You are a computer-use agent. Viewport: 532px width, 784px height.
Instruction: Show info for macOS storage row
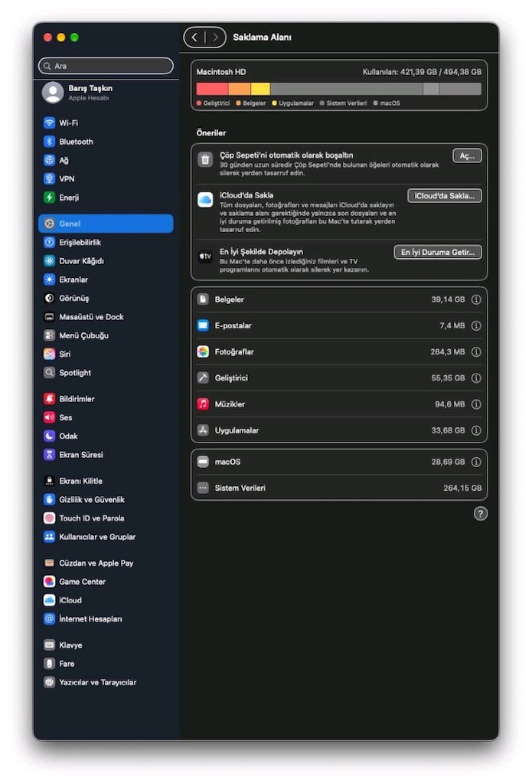coord(476,462)
